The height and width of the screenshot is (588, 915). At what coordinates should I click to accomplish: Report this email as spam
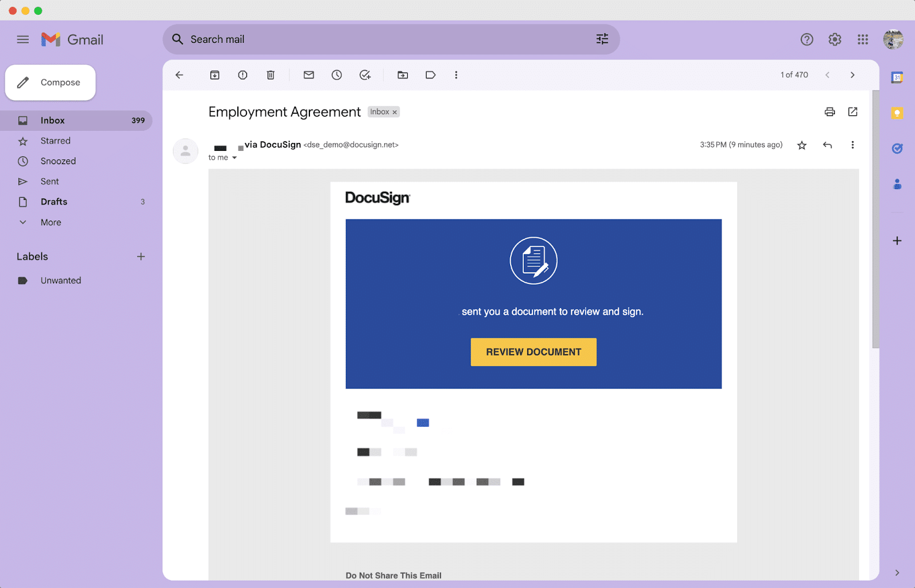pyautogui.click(x=243, y=75)
